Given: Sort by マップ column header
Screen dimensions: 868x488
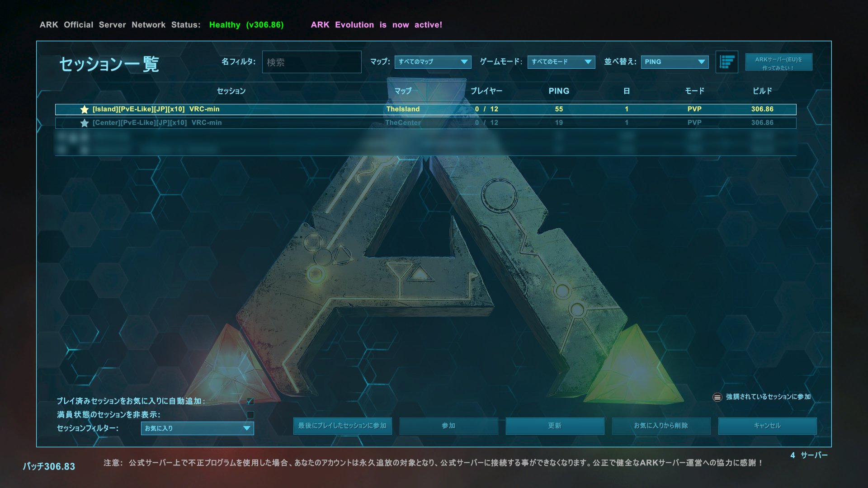Looking at the screenshot, I should [403, 91].
